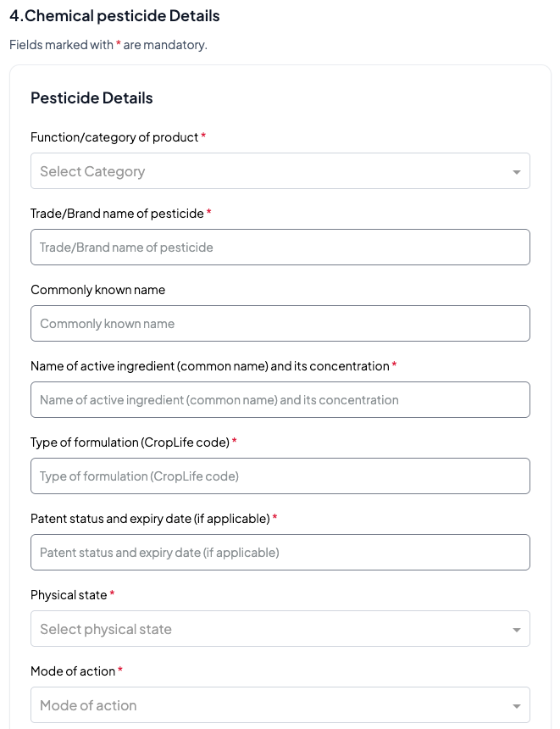Click the Select Category dropdown arrow icon
This screenshot has width=560, height=729.
517,172
